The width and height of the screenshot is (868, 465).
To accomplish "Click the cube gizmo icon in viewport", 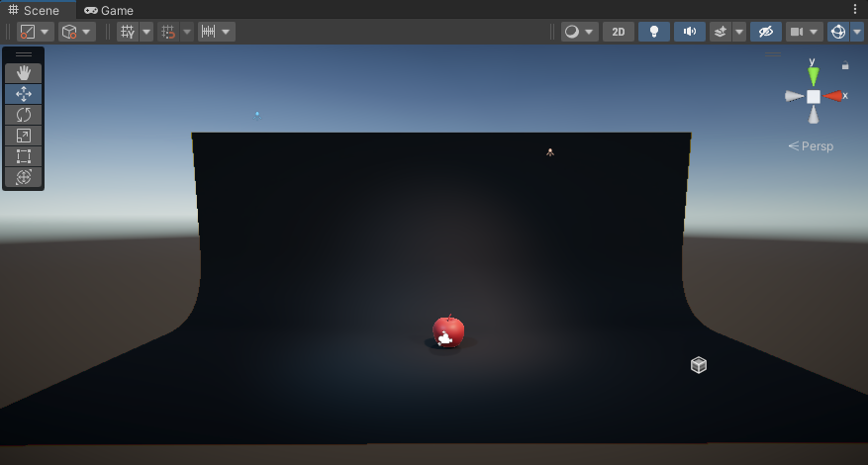I will point(699,365).
